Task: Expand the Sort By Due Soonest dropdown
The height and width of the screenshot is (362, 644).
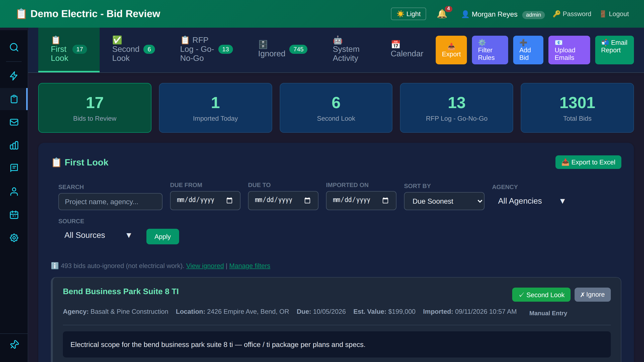Action: (x=444, y=201)
